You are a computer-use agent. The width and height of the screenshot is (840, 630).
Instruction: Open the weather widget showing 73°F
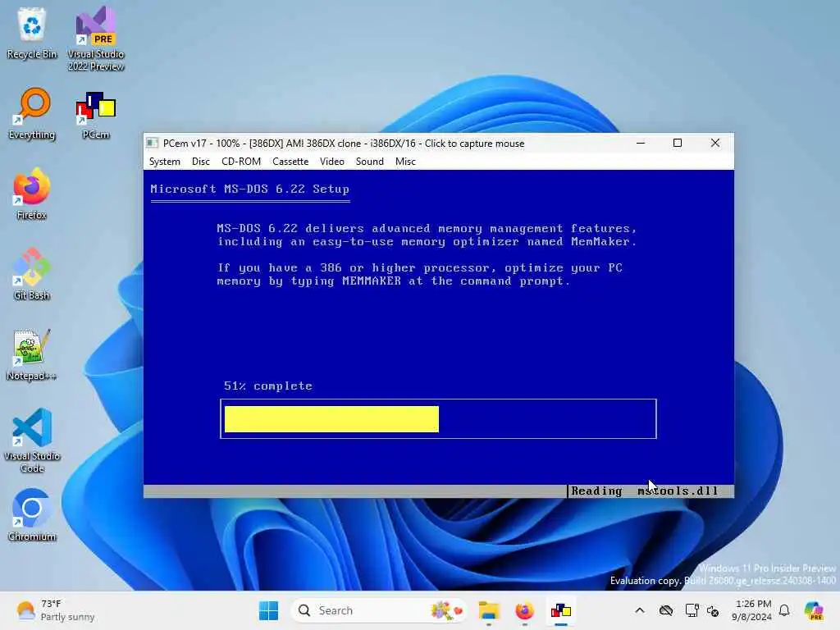[x=55, y=610]
